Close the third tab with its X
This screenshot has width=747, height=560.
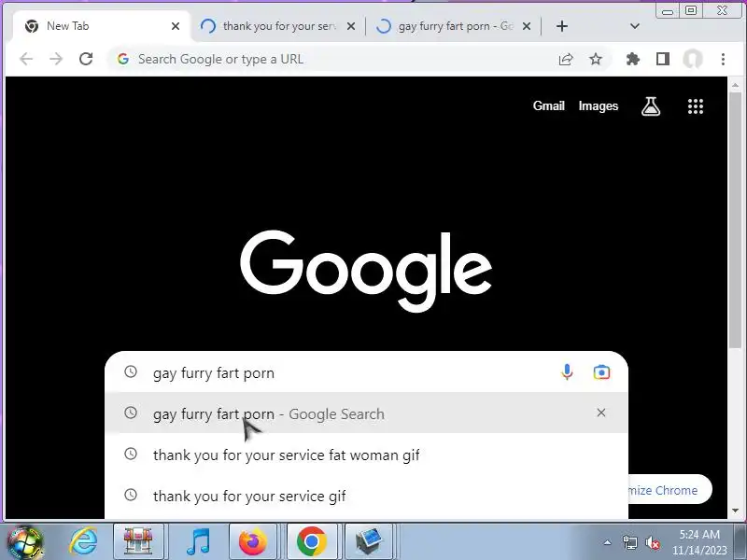[527, 26]
